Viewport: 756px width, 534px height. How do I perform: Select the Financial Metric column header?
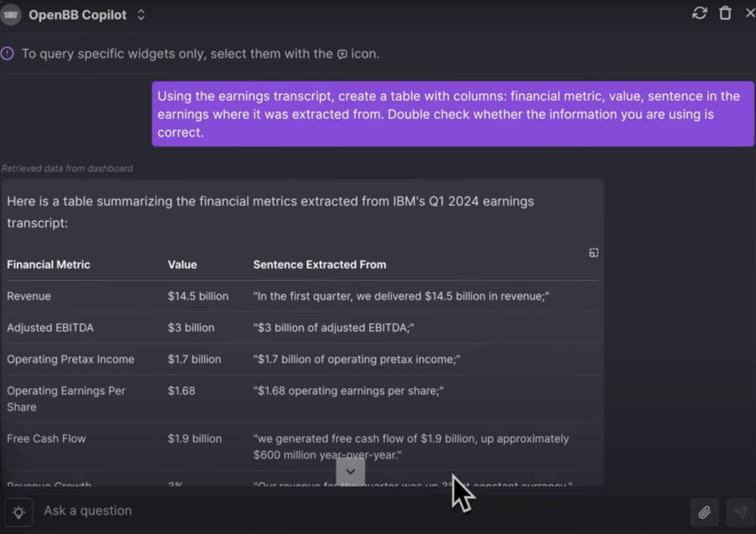(x=48, y=265)
